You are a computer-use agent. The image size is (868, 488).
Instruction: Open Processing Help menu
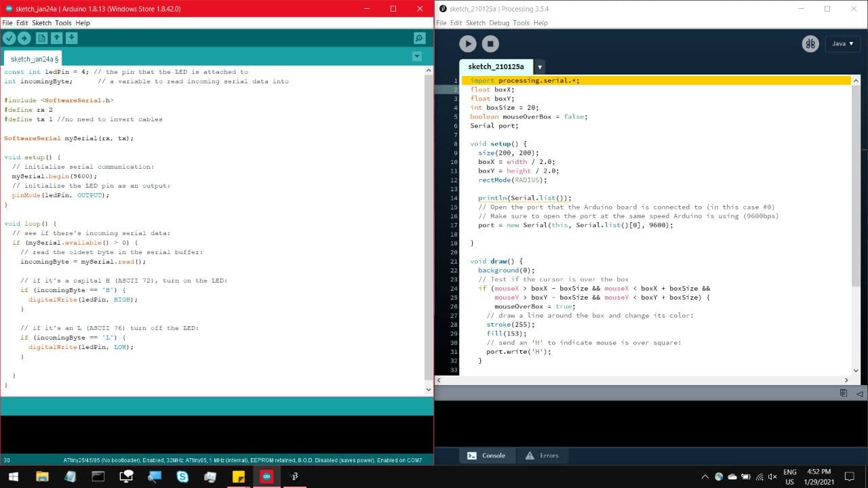pos(540,23)
